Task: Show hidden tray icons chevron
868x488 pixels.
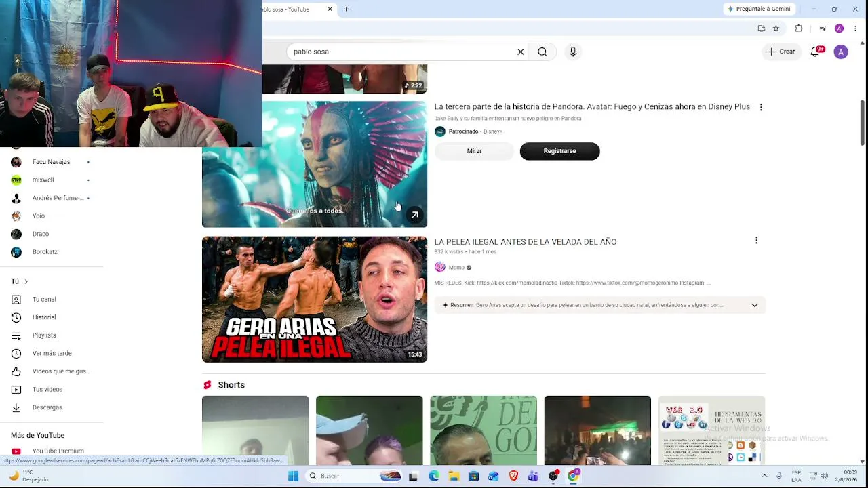Action: click(x=764, y=476)
